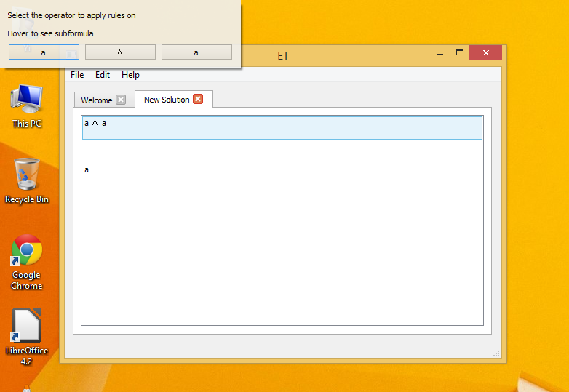Open the This PC desktop icon
The image size is (569, 392).
coord(27,106)
